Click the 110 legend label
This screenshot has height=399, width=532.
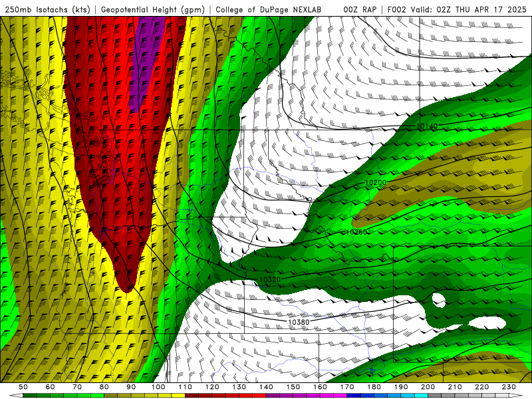tap(186, 387)
